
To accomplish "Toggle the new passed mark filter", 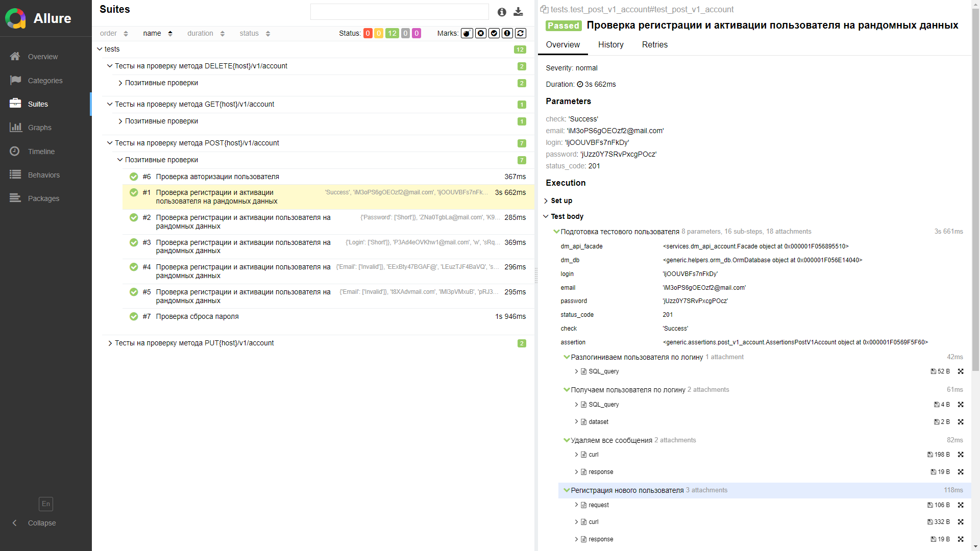I will [x=494, y=33].
